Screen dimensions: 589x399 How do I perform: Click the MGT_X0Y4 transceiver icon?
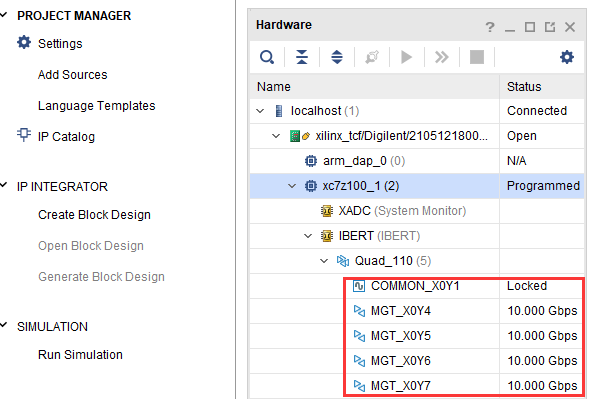pyautogui.click(x=359, y=311)
